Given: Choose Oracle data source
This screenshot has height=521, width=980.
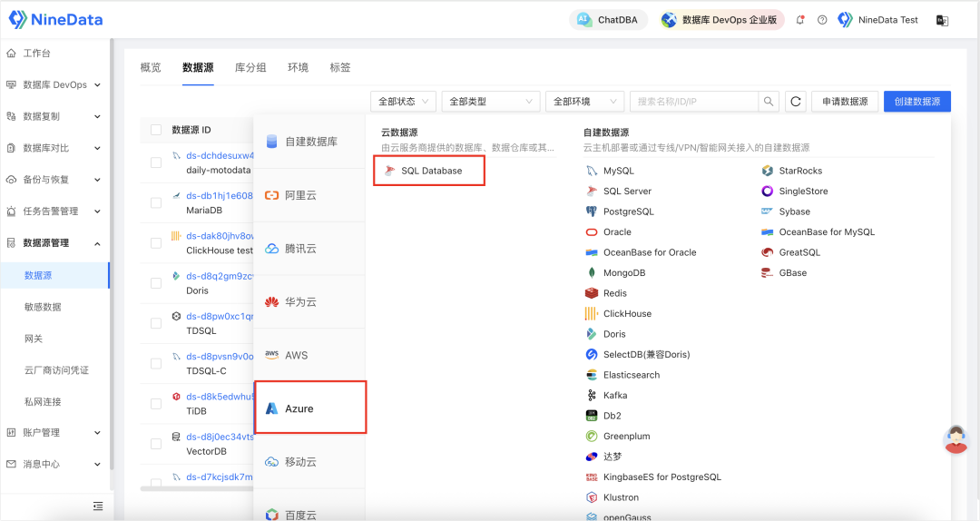Looking at the screenshot, I should coord(609,232).
